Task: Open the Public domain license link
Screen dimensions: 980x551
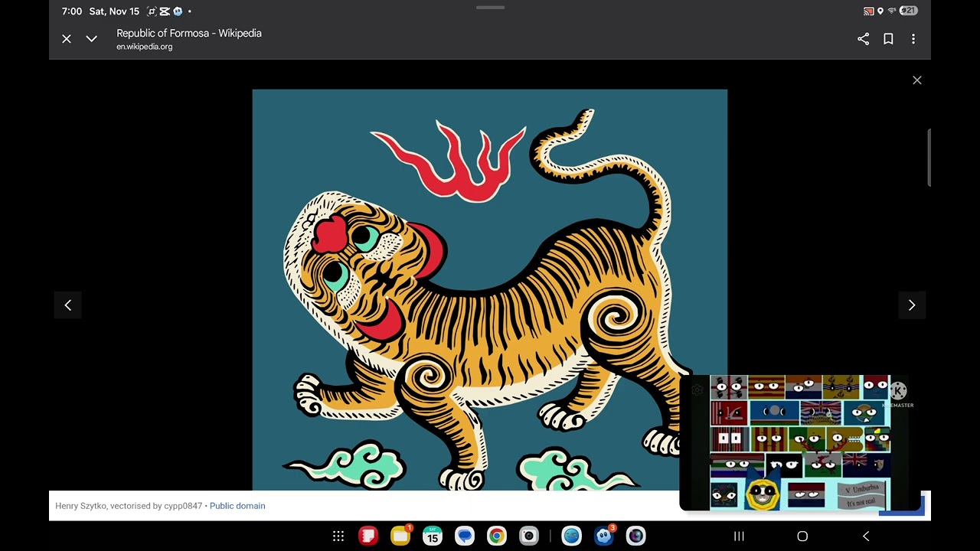Action: [237, 506]
